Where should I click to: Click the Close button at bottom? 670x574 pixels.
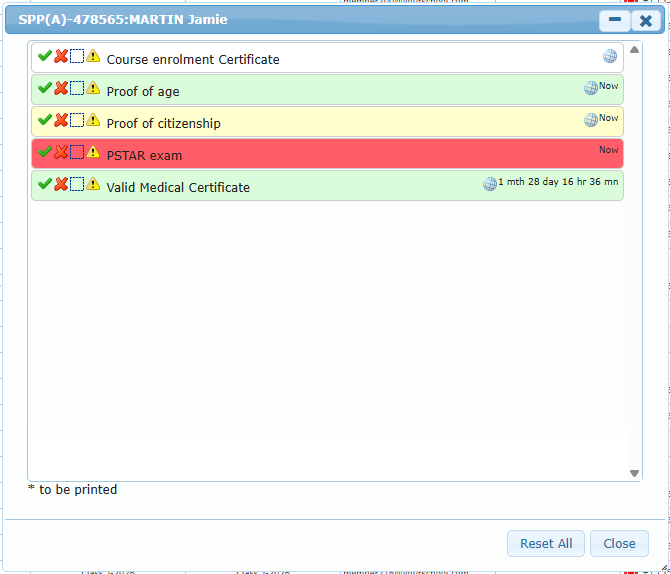pos(619,544)
